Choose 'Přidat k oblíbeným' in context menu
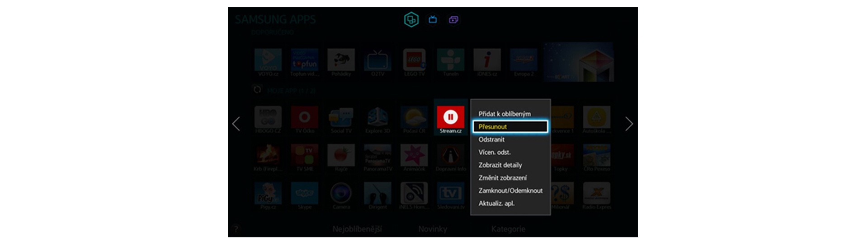This screenshot has width=868, height=245. coord(505,114)
